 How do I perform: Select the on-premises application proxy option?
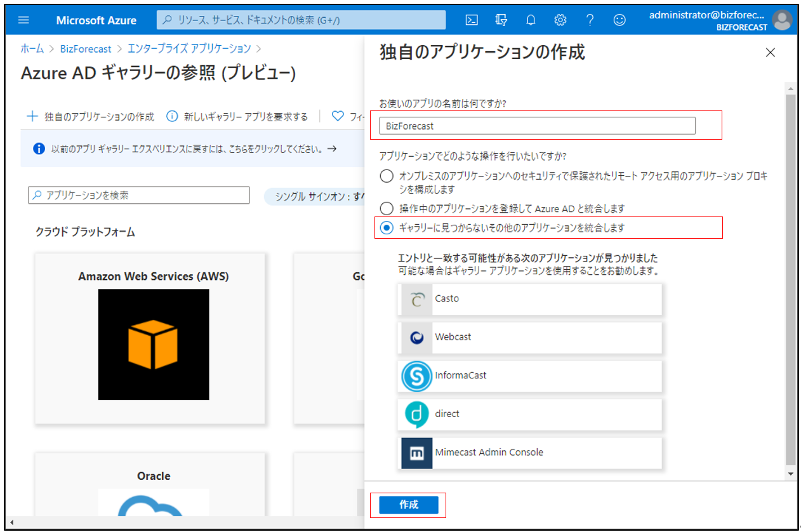pyautogui.click(x=387, y=176)
